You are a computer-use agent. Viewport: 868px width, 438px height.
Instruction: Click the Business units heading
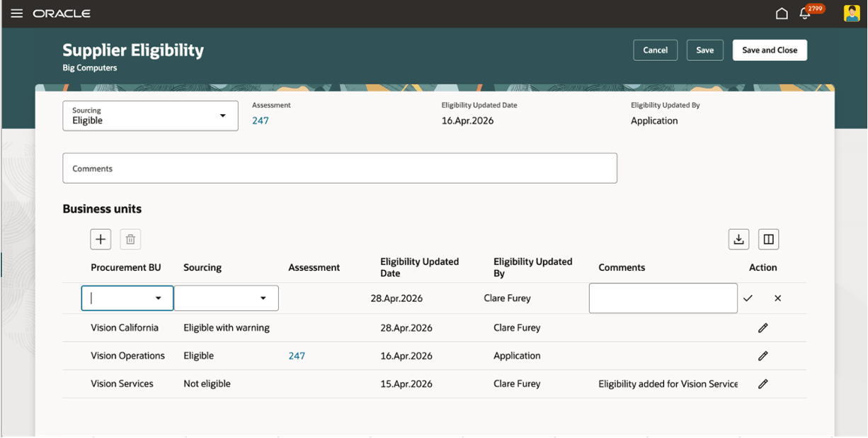point(102,209)
